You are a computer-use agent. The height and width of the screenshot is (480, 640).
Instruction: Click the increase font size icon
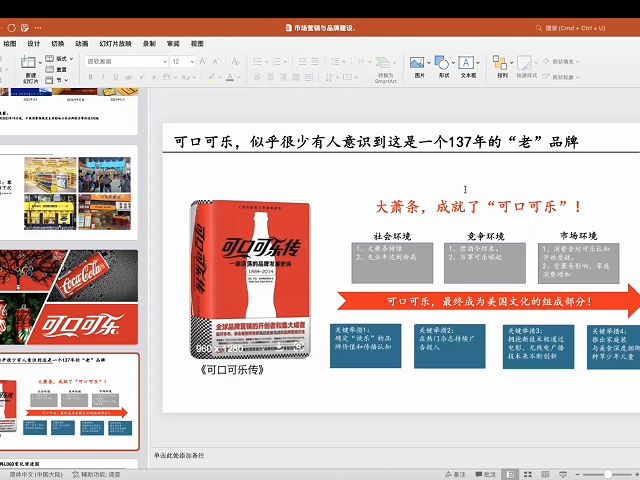(x=203, y=61)
